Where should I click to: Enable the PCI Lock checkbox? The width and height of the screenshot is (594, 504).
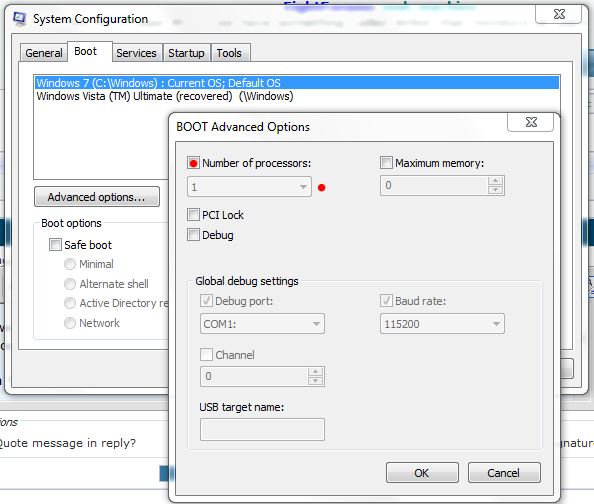193,214
